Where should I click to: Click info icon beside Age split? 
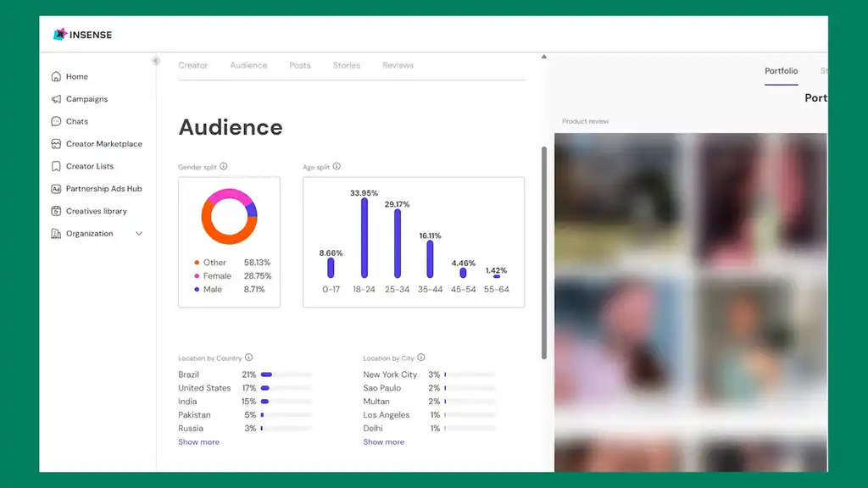[337, 166]
